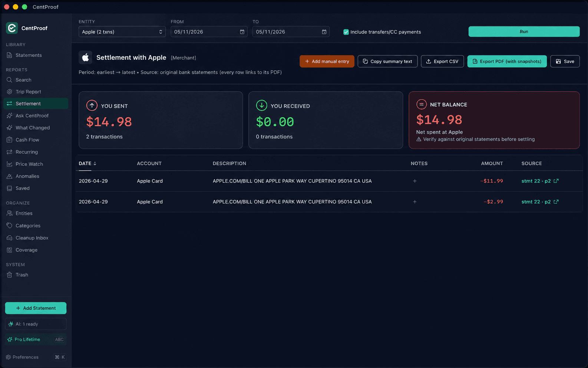
Task: Click the Price Watch chart icon
Action: coord(10,164)
